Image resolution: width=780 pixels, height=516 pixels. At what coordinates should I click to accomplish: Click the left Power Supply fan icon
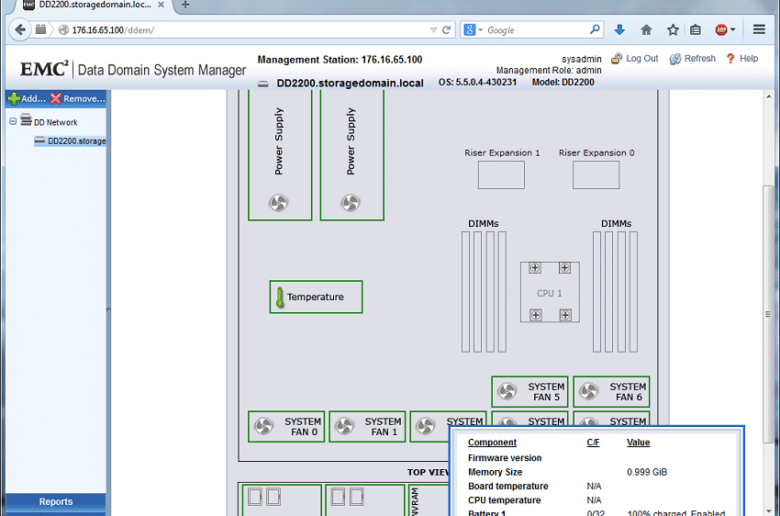coord(279,203)
